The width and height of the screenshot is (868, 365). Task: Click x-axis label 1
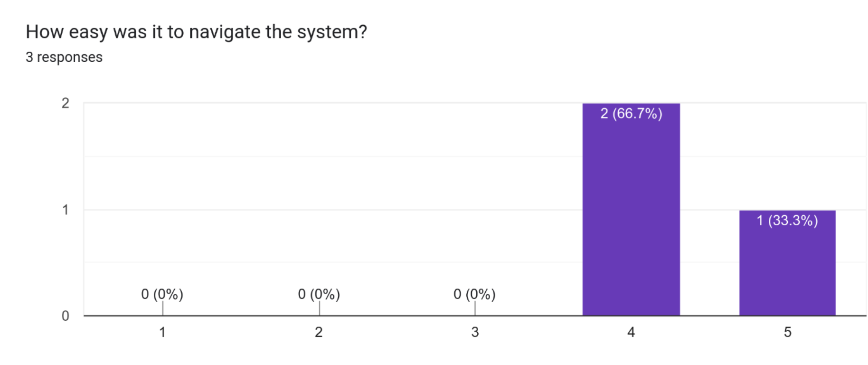point(162,332)
